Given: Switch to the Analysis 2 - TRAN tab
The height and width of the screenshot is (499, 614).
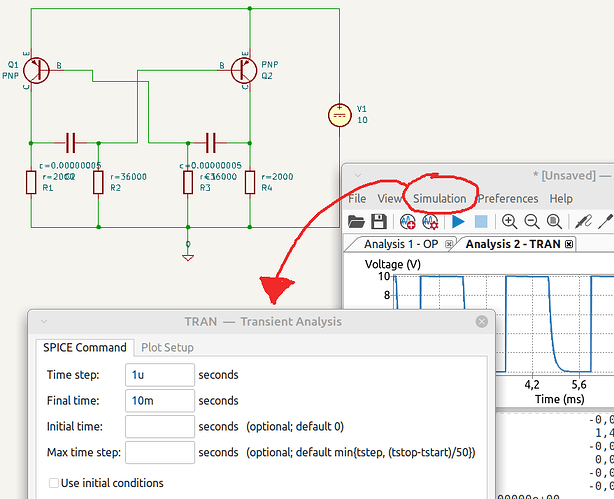Looking at the screenshot, I should (513, 244).
